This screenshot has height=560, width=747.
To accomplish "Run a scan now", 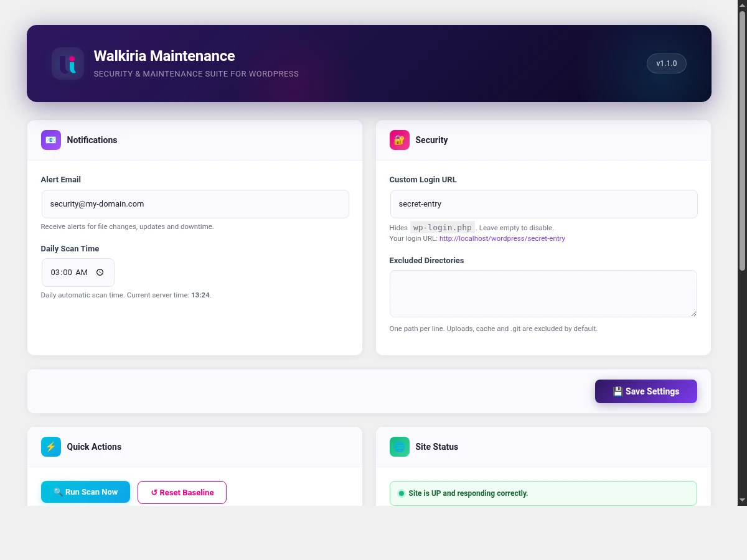I will [x=85, y=492].
